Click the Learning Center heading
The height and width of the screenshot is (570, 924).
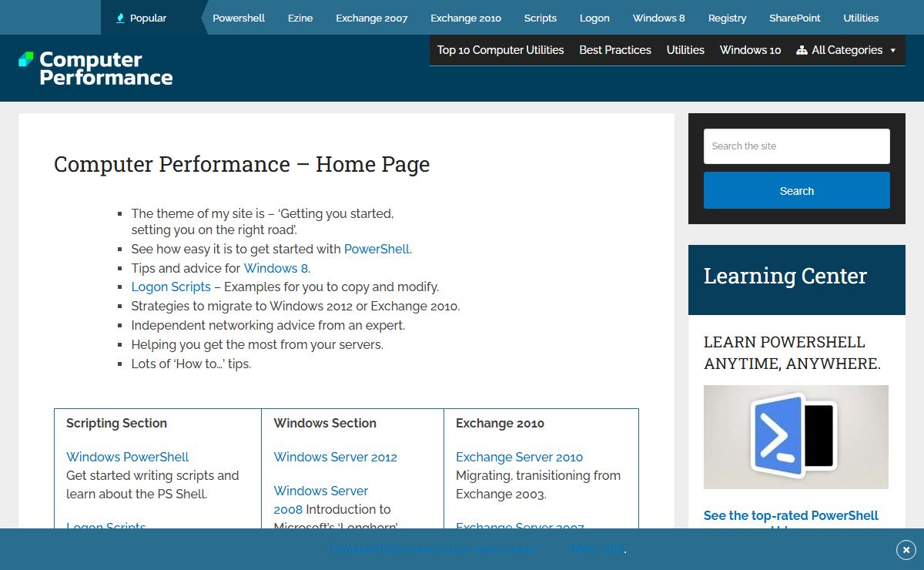click(785, 276)
